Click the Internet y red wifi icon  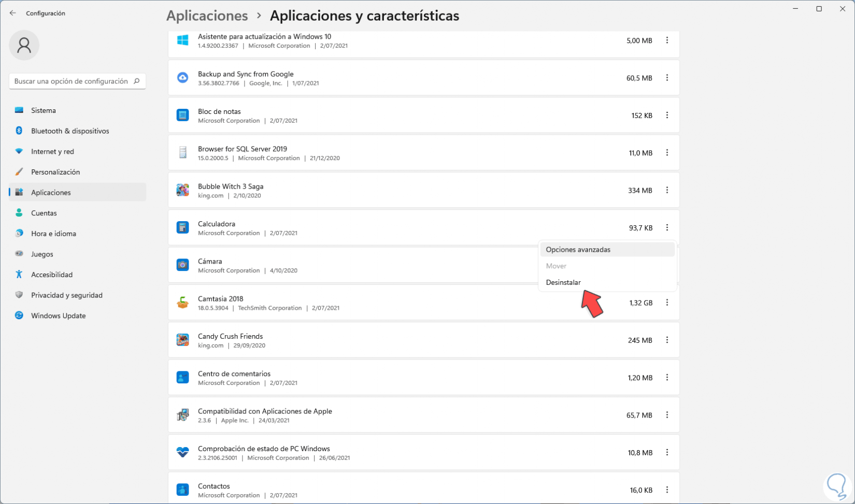(19, 151)
